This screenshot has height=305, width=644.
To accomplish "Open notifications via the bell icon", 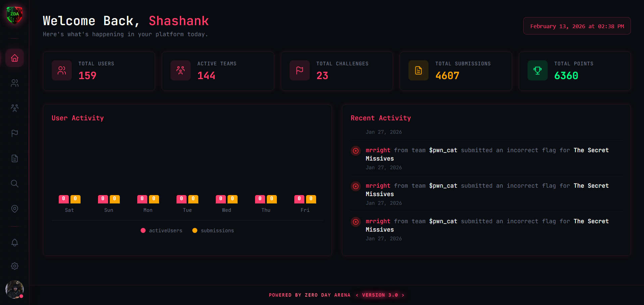I will tap(14, 242).
